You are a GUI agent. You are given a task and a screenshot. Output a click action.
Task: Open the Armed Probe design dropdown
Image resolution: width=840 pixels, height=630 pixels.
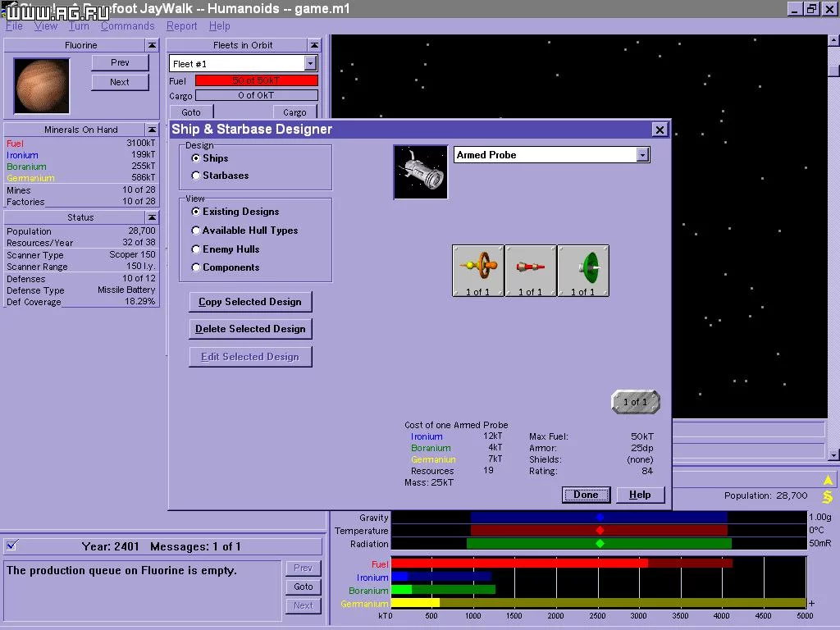(x=642, y=155)
